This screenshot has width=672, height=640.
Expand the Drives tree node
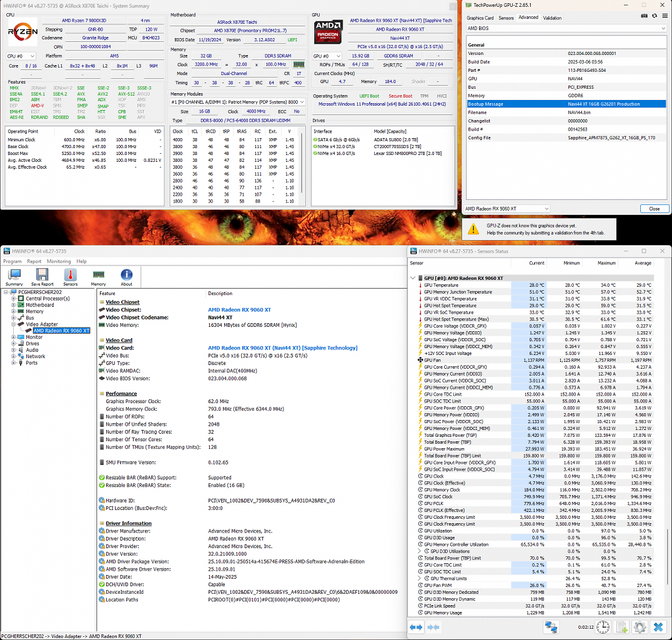(14, 344)
